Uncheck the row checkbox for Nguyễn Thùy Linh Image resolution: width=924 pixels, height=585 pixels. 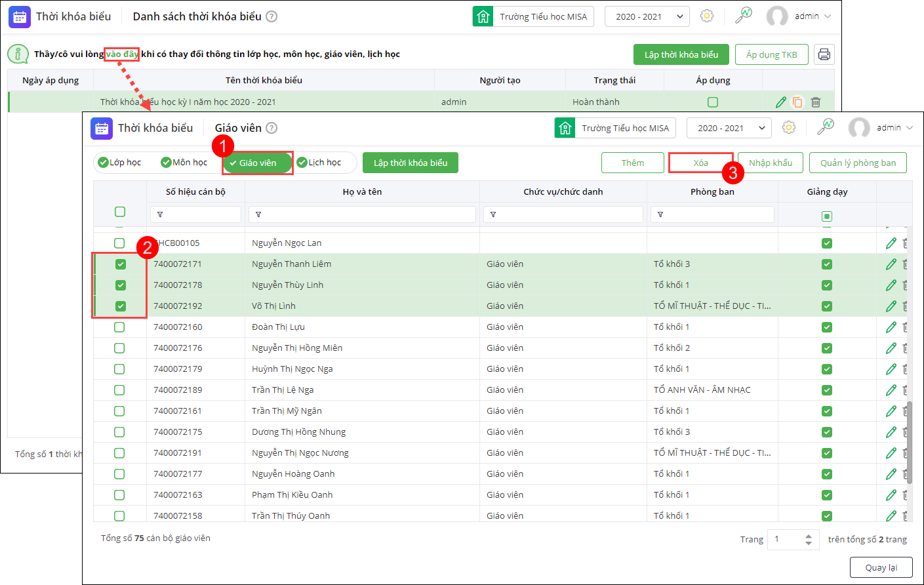click(121, 285)
